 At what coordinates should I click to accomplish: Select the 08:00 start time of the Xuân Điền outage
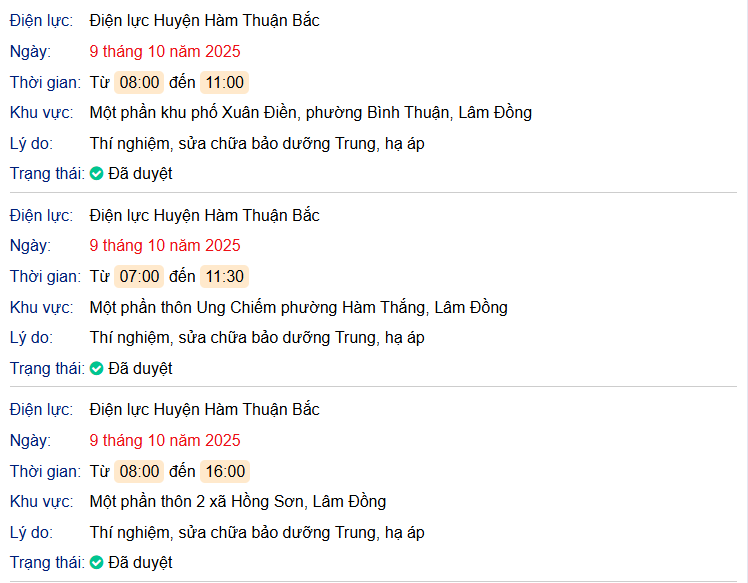139,83
